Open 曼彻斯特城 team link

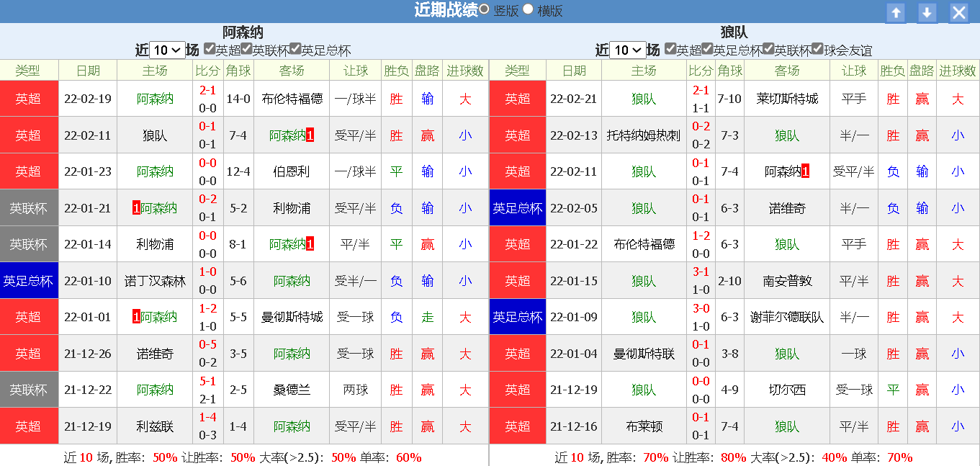[292, 317]
